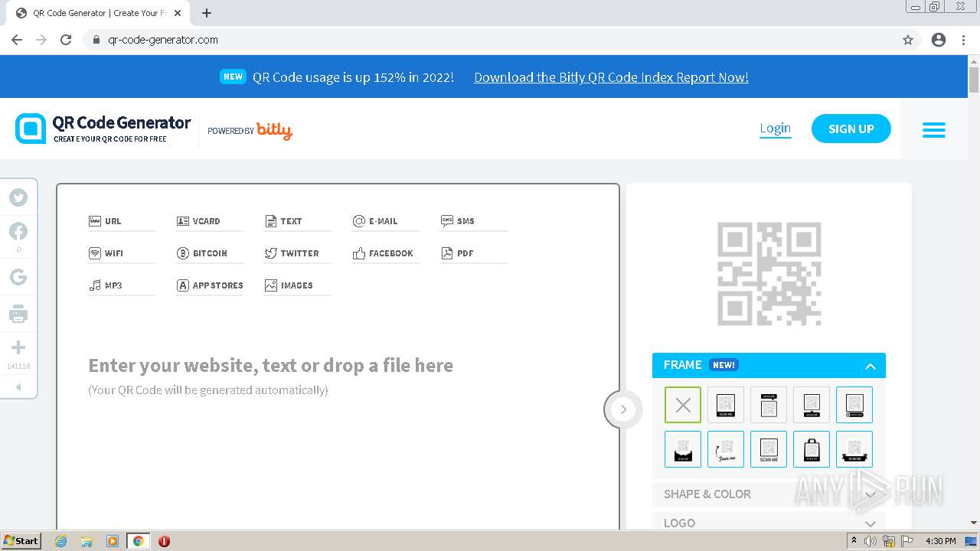Screen dimensions: 980x551
Task: Pick the SMS QR code type
Action: point(474,221)
